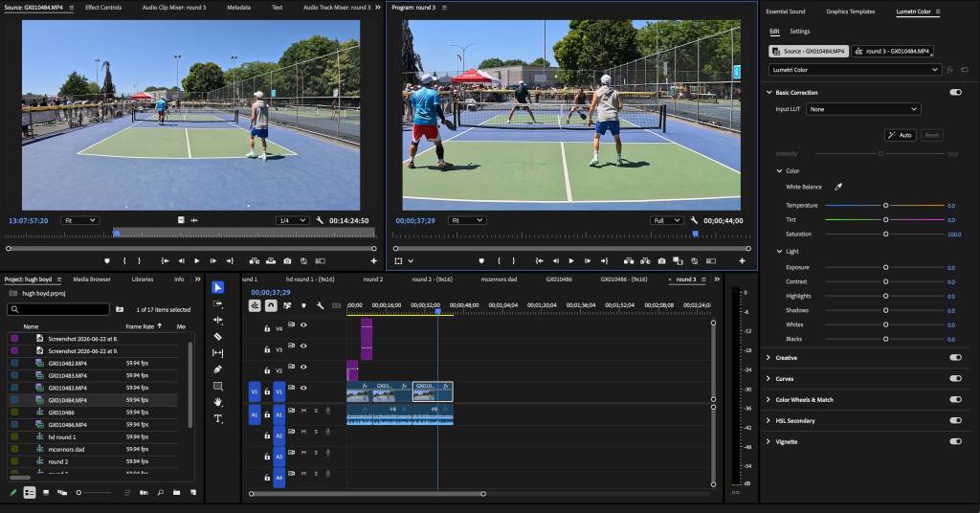Select the Track Select Forward tool
This screenshot has height=513, width=980.
click(217, 303)
